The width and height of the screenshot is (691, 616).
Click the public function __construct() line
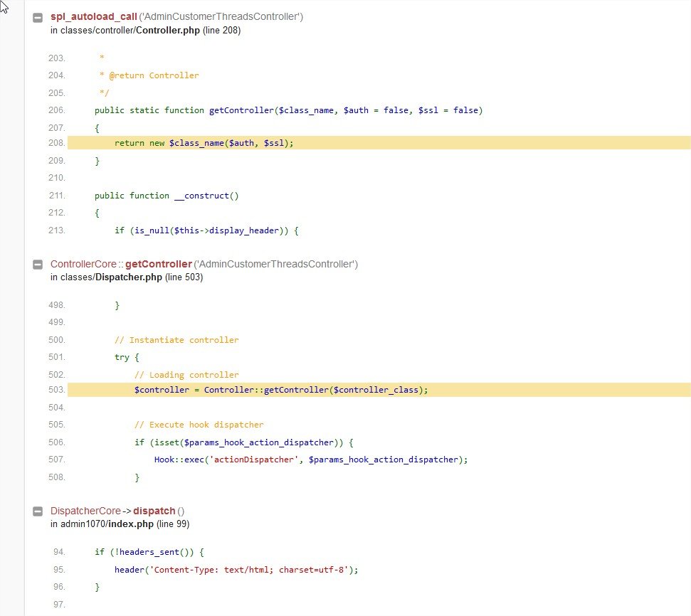[x=167, y=196]
